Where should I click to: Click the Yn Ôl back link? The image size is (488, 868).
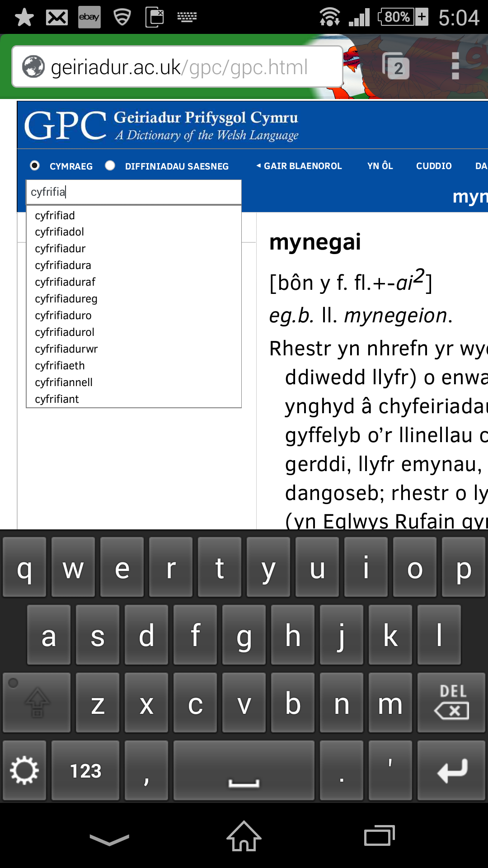(380, 166)
